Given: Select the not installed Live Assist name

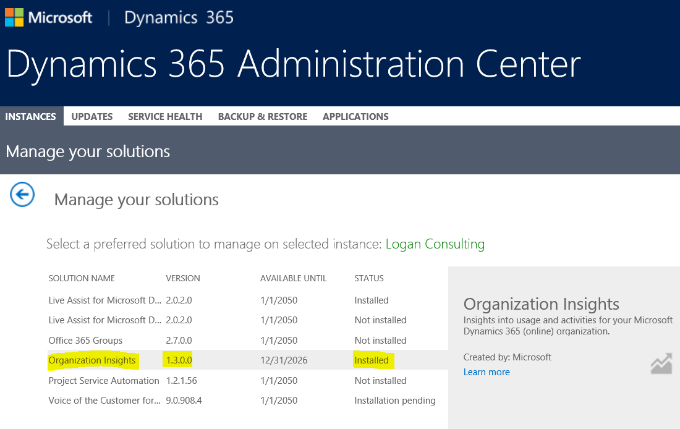Looking at the screenshot, I should [x=105, y=320].
